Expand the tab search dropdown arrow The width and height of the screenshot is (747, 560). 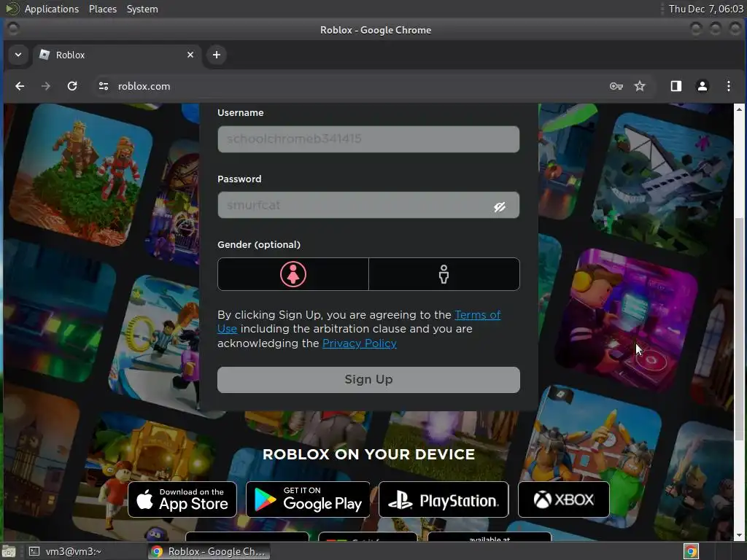pyautogui.click(x=18, y=55)
